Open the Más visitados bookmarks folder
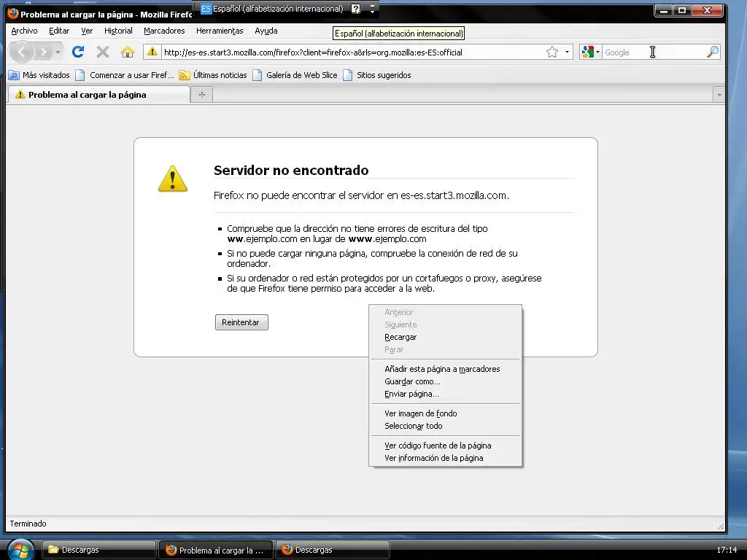The image size is (747, 560). point(39,75)
